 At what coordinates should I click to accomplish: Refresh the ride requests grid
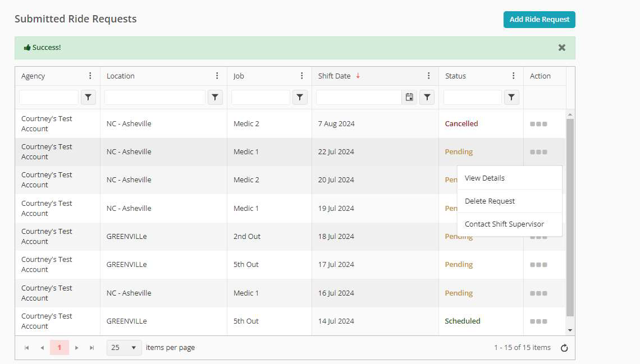(x=564, y=348)
